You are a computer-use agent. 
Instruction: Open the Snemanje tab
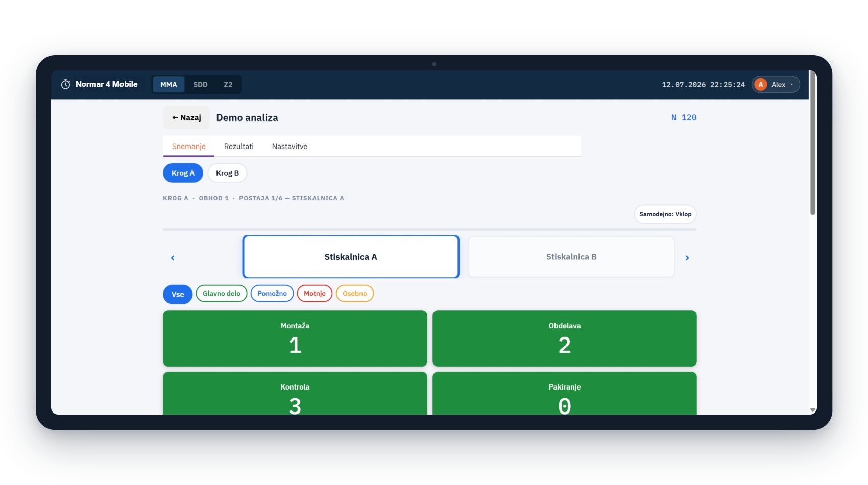pyautogui.click(x=188, y=147)
